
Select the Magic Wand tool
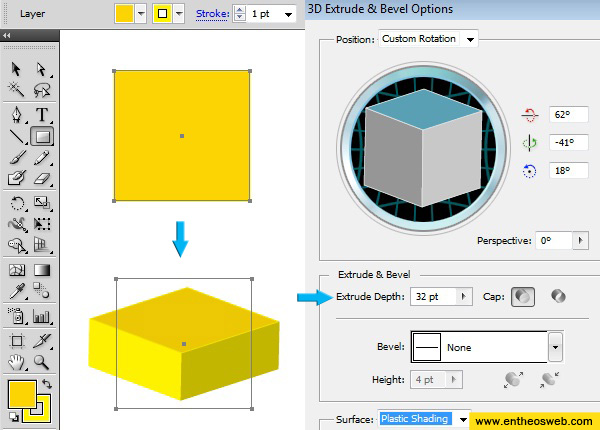point(17,91)
